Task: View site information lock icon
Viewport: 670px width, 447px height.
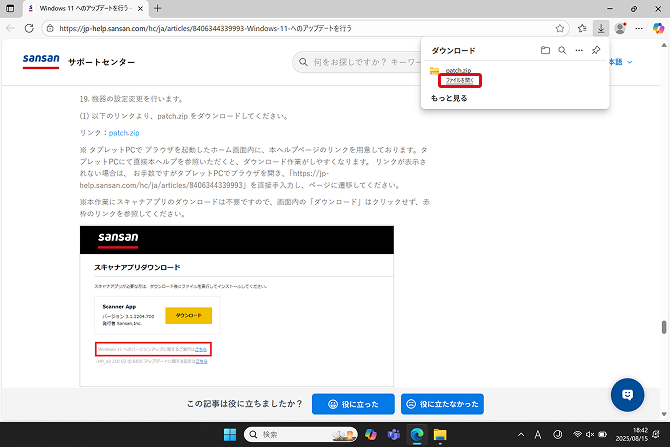Action: click(x=50, y=28)
